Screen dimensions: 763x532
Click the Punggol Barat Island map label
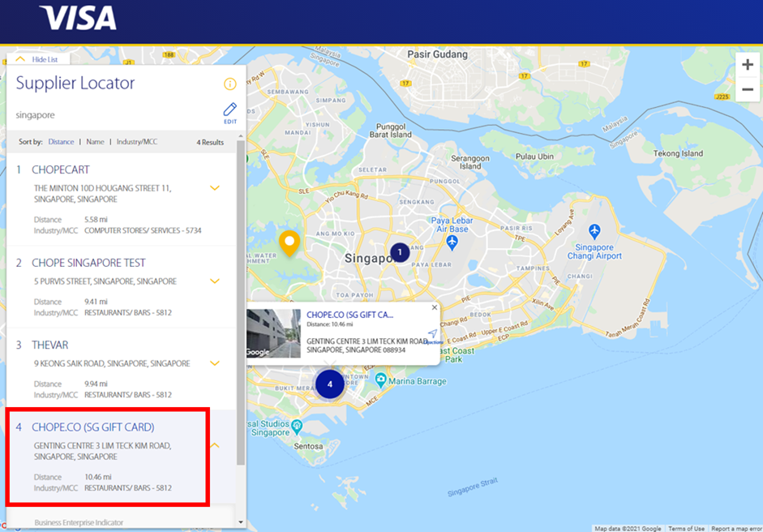(x=390, y=131)
